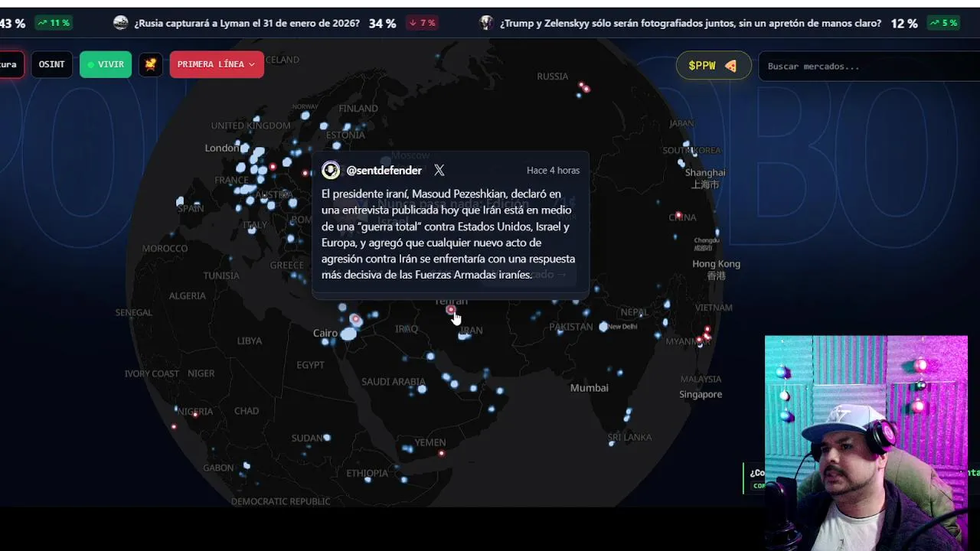Click the Trump Zelenskyy market avatar icon

(486, 23)
